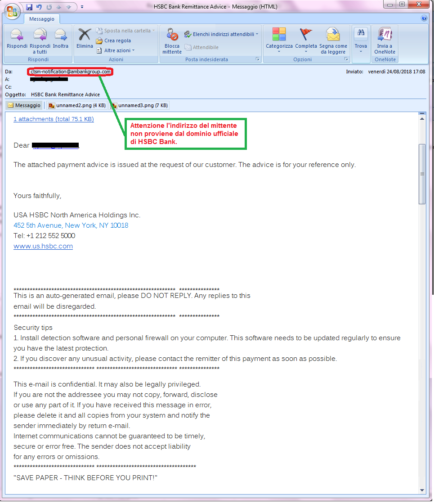Click the '1 attachments (total 75.1 KB)' link
Screen dimensions: 434x504
tap(54, 119)
